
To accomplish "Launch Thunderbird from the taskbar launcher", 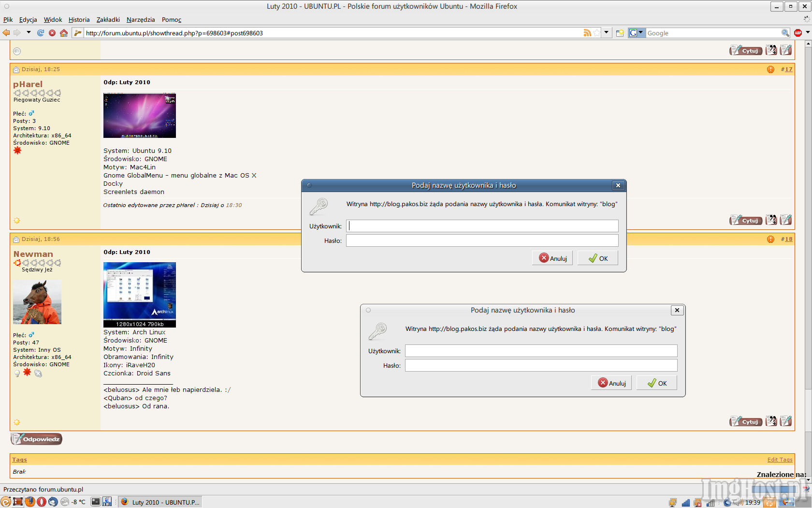I will [53, 502].
